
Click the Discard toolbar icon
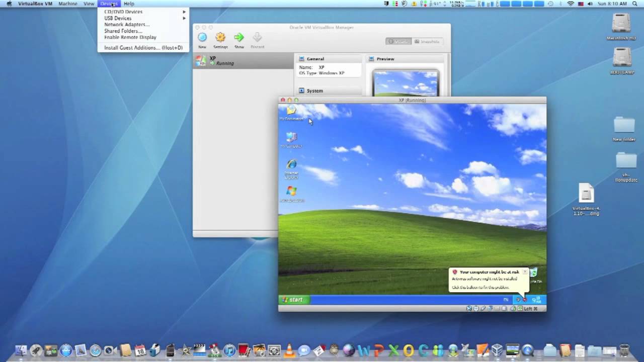257,40
